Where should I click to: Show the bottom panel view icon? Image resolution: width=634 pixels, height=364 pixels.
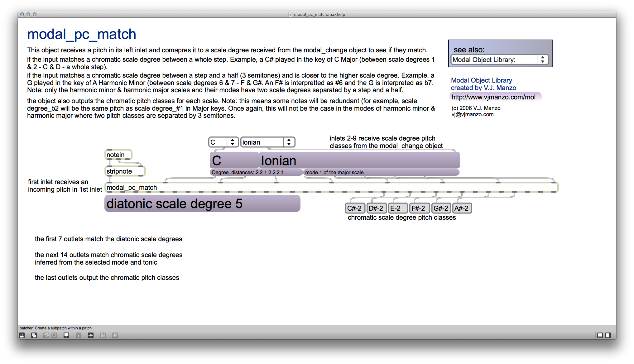pos(600,335)
